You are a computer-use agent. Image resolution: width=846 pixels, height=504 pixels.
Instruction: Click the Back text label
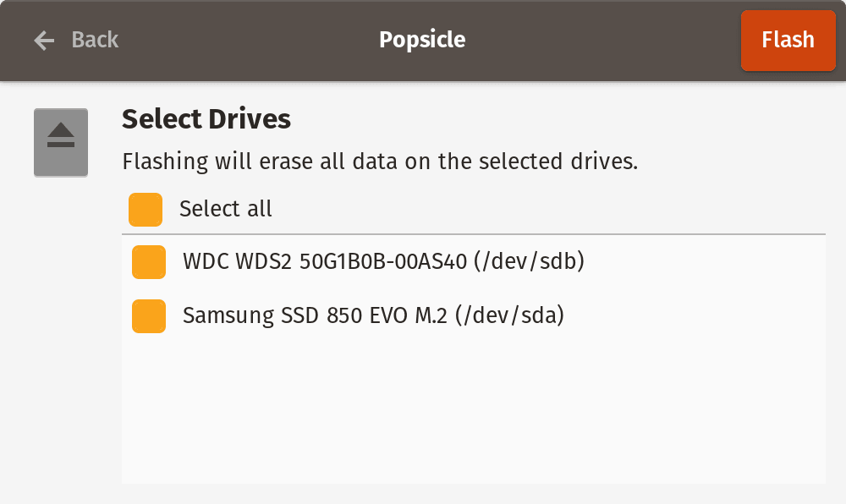pyautogui.click(x=95, y=40)
